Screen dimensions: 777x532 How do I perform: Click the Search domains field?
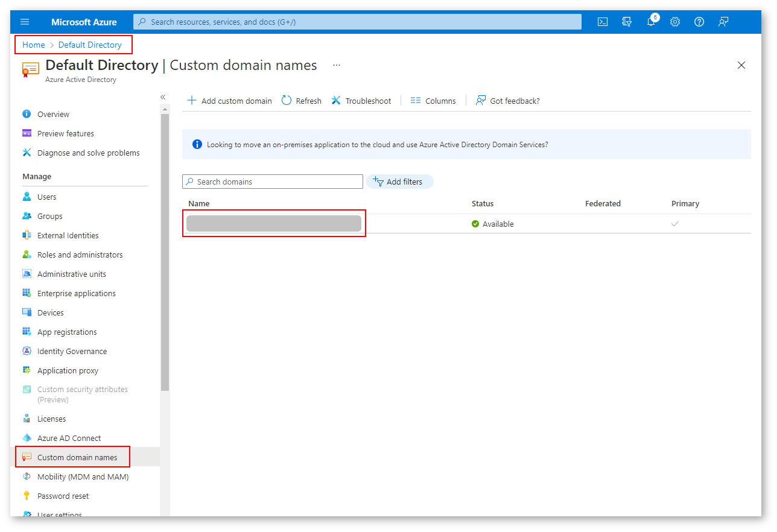(x=273, y=182)
